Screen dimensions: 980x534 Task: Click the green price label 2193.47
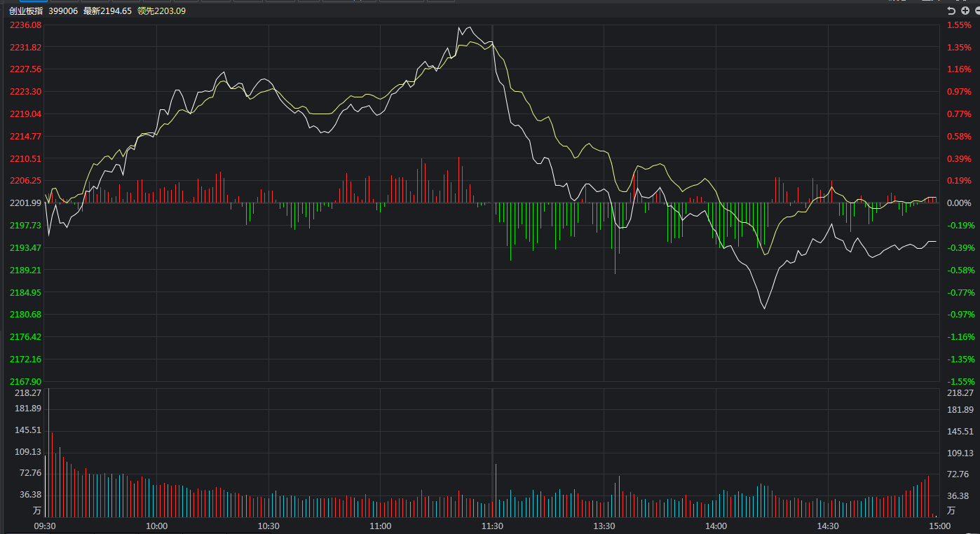pyautogui.click(x=26, y=247)
